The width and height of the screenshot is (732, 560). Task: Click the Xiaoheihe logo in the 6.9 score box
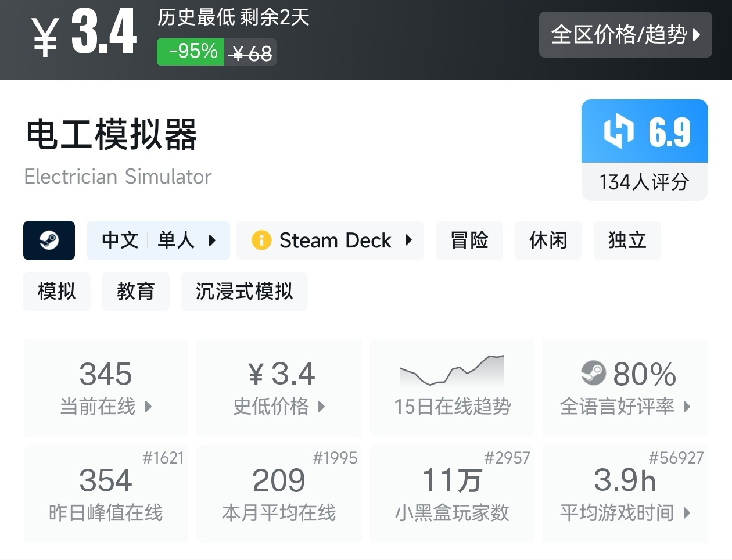click(618, 131)
